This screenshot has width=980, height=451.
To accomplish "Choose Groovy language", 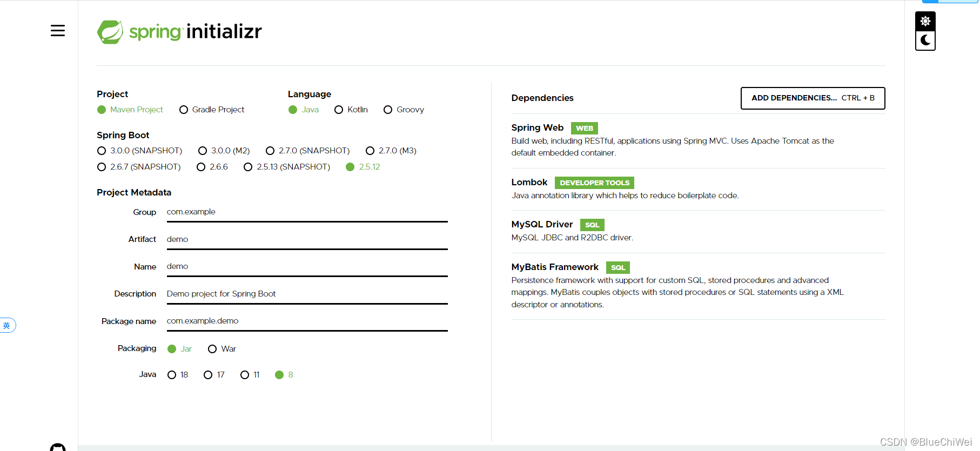I will (x=404, y=110).
